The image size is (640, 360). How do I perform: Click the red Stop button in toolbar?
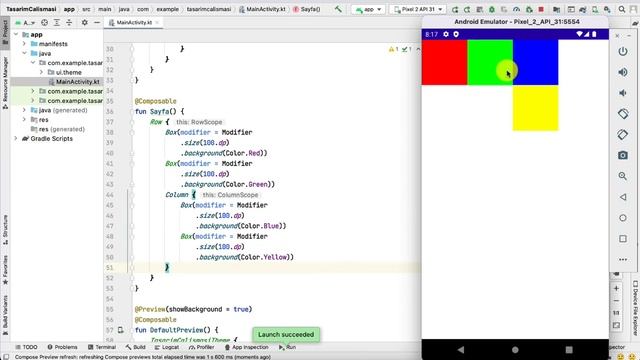click(x=541, y=9)
